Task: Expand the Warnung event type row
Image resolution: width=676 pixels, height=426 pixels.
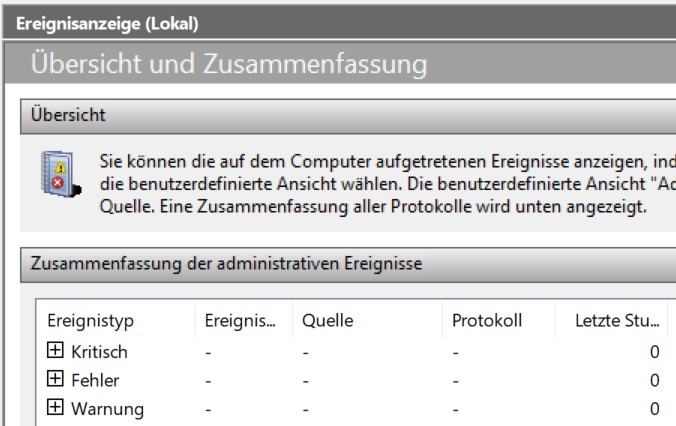Action: [56, 408]
